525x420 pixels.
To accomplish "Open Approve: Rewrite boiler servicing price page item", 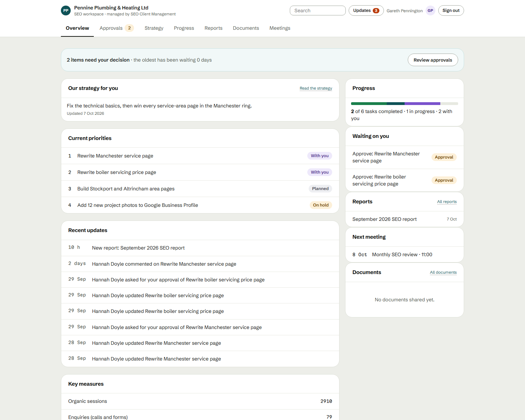I will (x=405, y=180).
